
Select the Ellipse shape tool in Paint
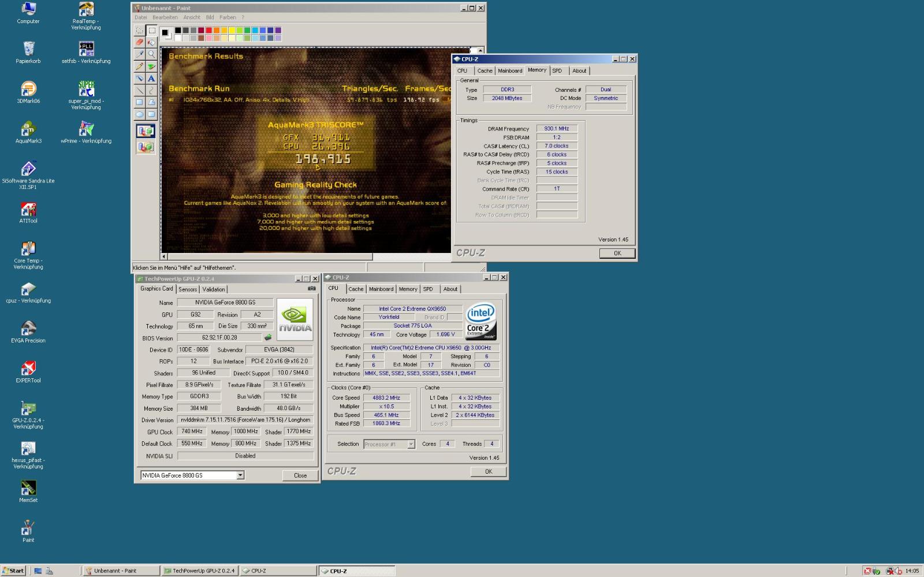point(139,114)
